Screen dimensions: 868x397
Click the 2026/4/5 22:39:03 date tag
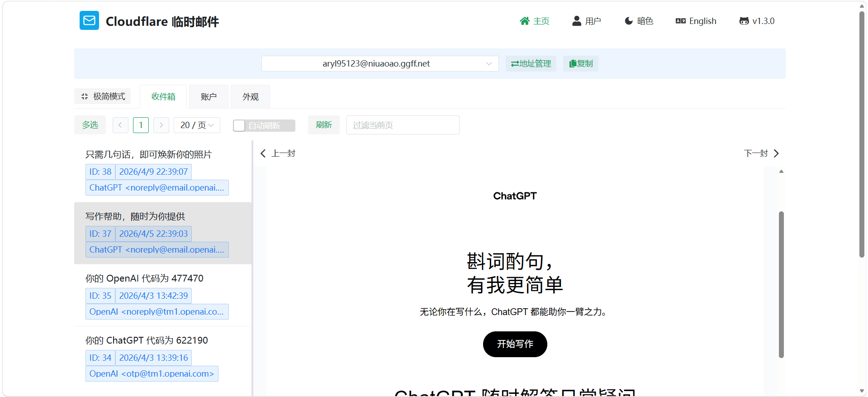[x=153, y=234]
